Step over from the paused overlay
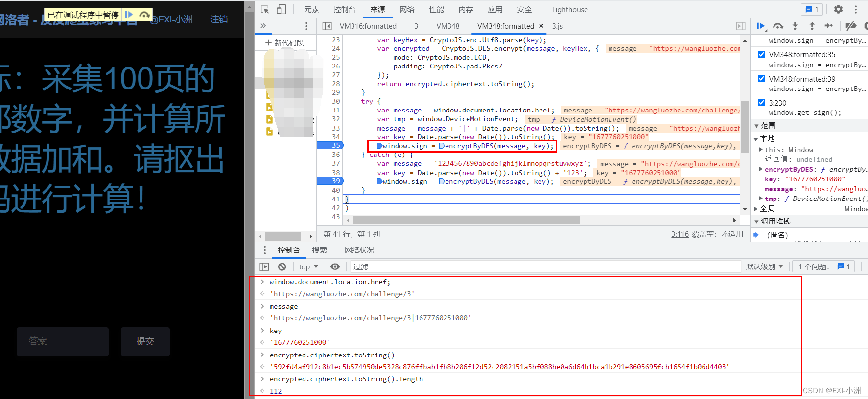868x399 pixels. 144,15
